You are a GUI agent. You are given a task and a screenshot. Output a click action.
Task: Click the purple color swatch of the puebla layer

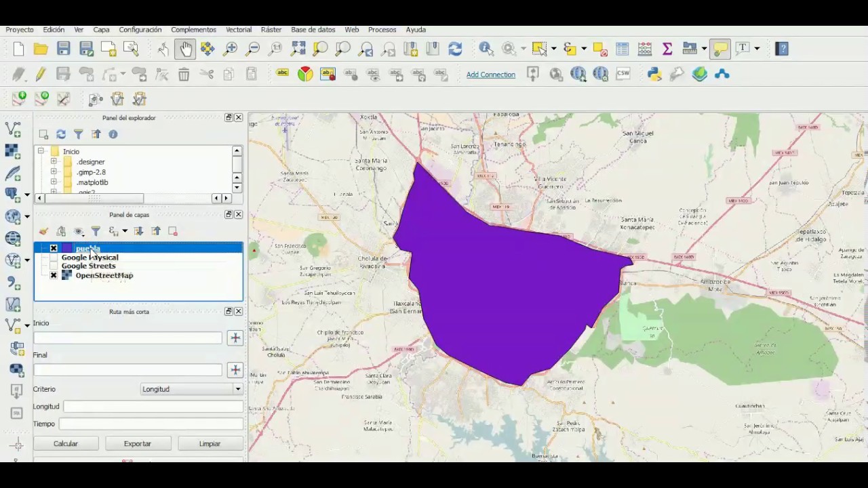click(66, 248)
